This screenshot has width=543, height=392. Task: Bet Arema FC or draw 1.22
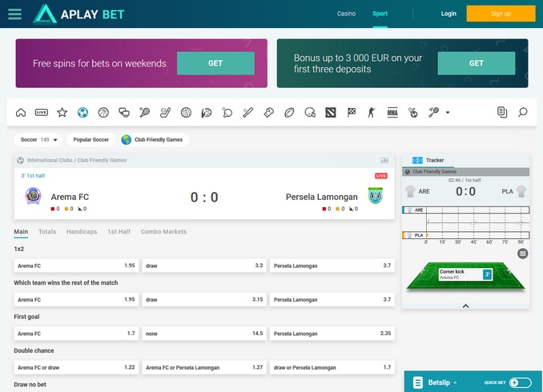point(76,367)
